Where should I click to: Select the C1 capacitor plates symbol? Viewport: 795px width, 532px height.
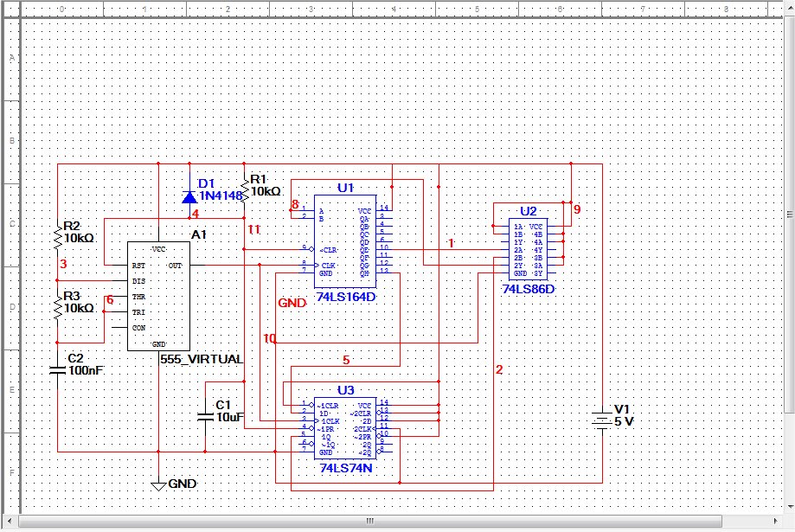[x=205, y=417]
